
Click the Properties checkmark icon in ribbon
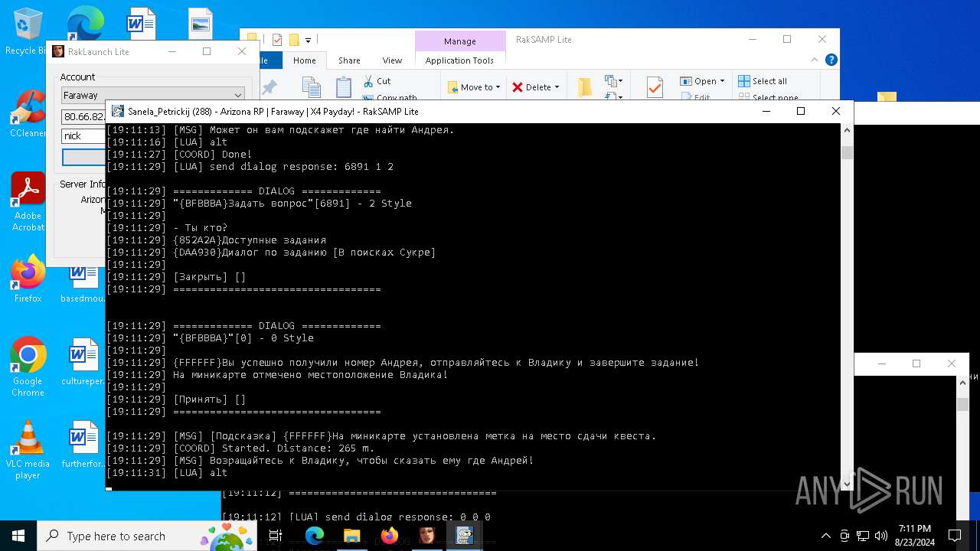point(655,88)
